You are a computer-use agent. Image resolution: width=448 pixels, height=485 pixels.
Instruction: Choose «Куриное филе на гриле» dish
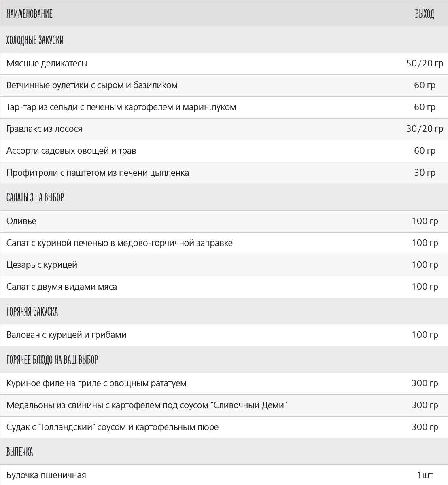click(x=96, y=383)
